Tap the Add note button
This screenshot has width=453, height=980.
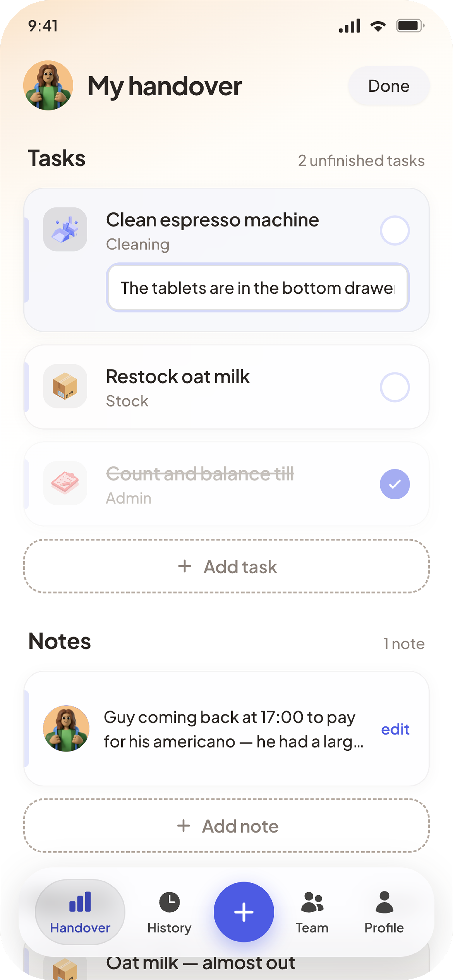click(226, 826)
